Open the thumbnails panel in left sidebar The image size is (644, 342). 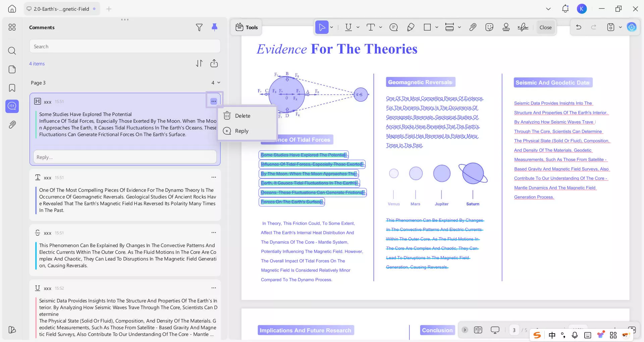12,27
